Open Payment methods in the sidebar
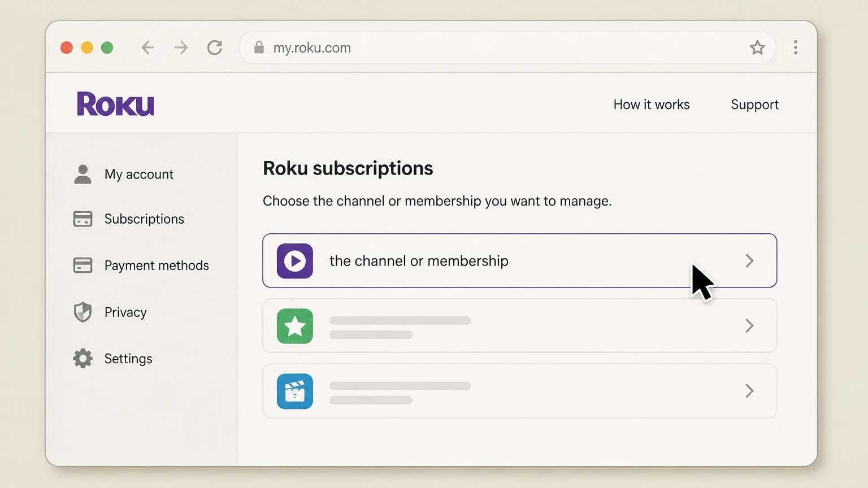The image size is (868, 488). pyautogui.click(x=157, y=265)
